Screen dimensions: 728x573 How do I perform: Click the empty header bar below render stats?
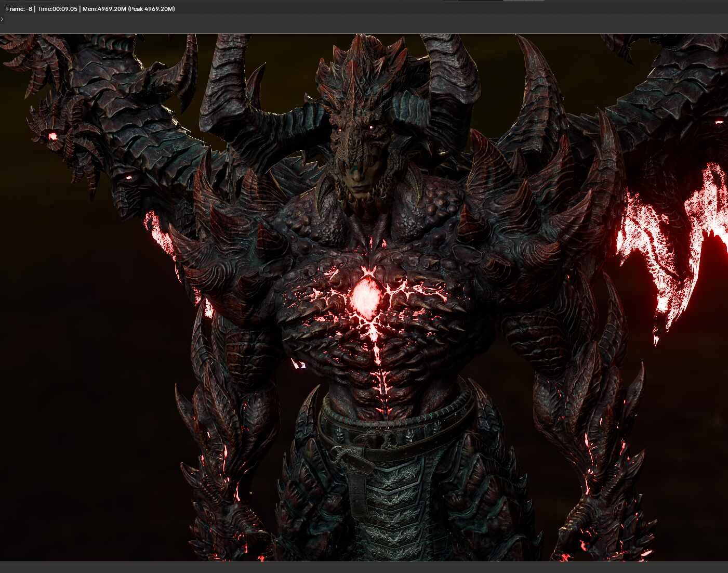[364, 23]
